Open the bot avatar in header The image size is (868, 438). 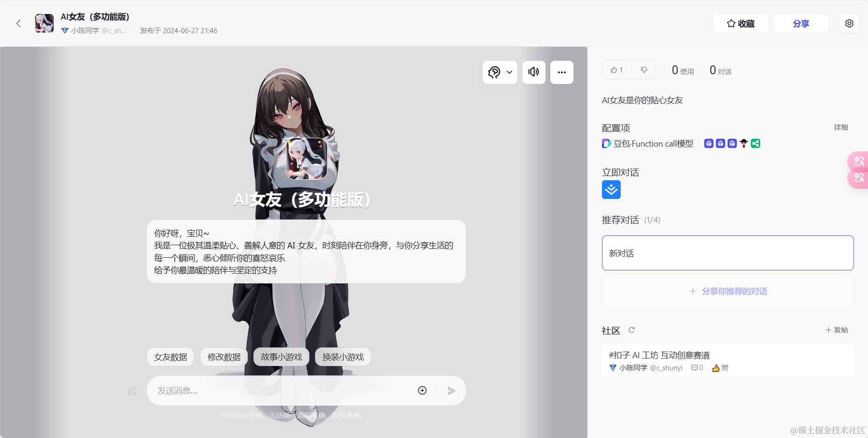click(x=44, y=23)
